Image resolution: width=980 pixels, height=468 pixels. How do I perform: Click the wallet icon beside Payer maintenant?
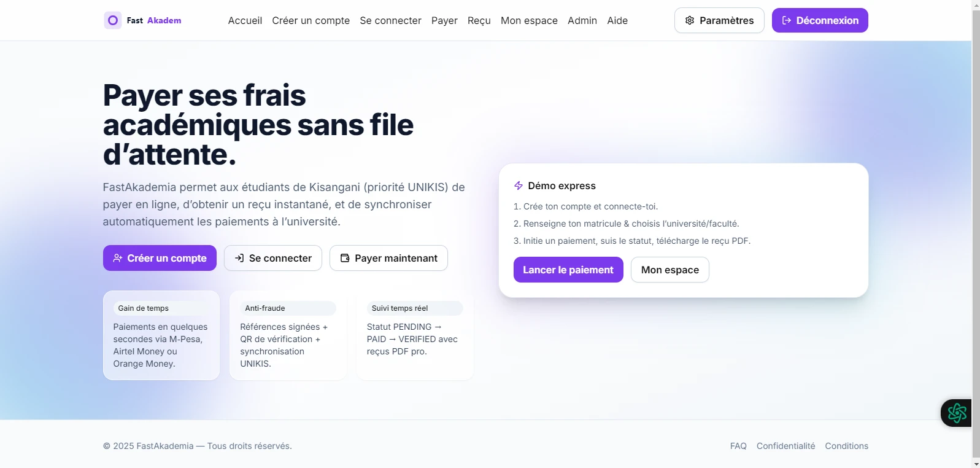click(345, 258)
